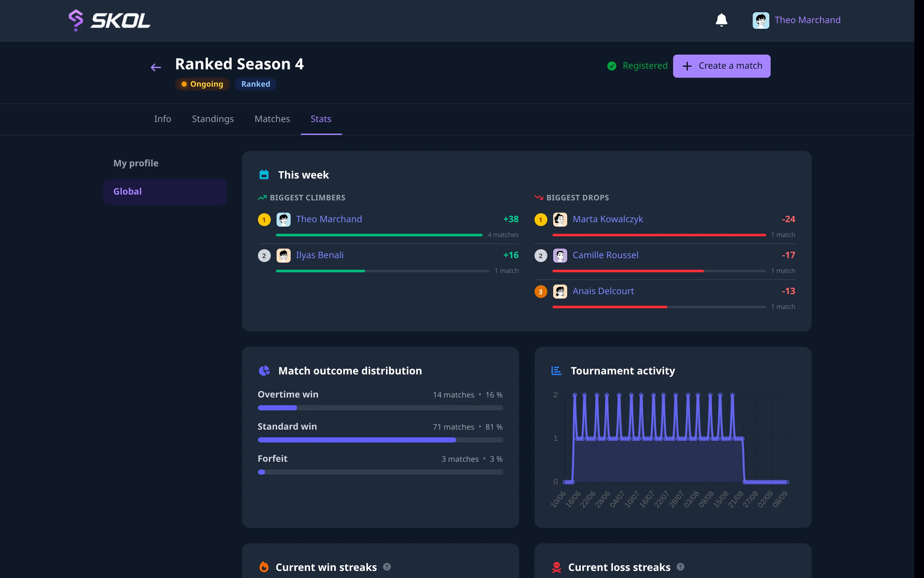924x578 pixels.
Task: Click the Standard win progress bar
Action: click(380, 440)
